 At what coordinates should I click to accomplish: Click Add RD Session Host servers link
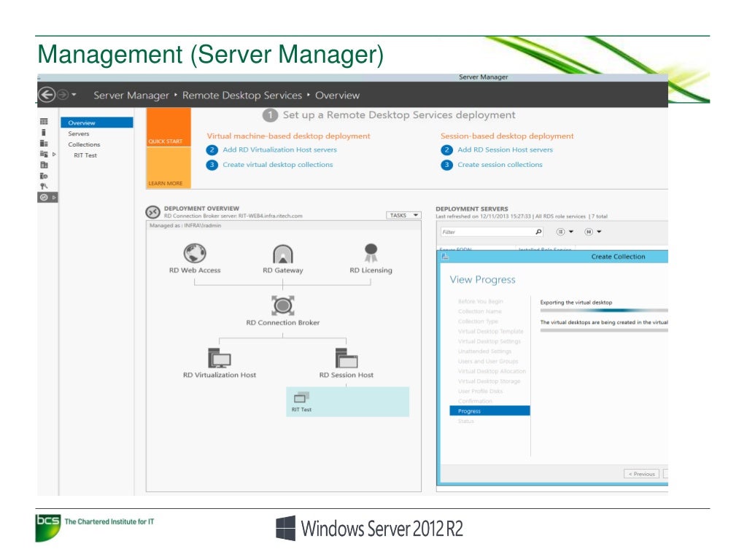click(x=505, y=149)
